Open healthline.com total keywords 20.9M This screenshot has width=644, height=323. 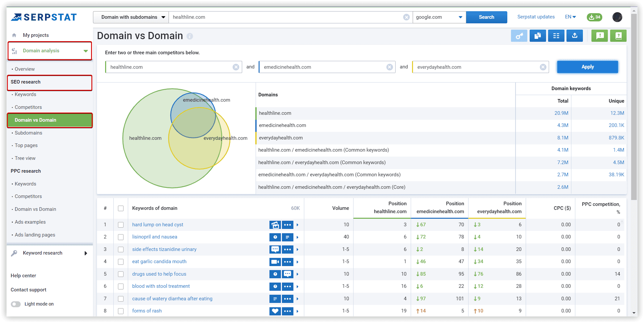click(x=561, y=113)
